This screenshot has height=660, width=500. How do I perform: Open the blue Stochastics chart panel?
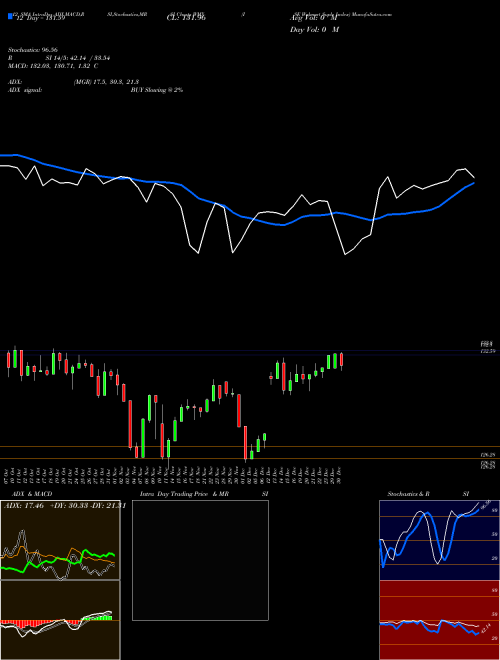(x=439, y=540)
